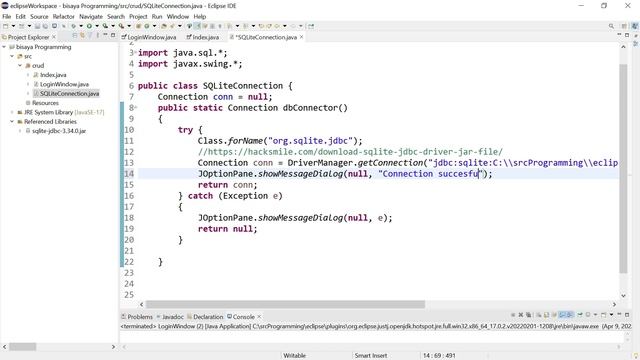
Task: Click the Terminate square icon in Console
Action: (513, 315)
